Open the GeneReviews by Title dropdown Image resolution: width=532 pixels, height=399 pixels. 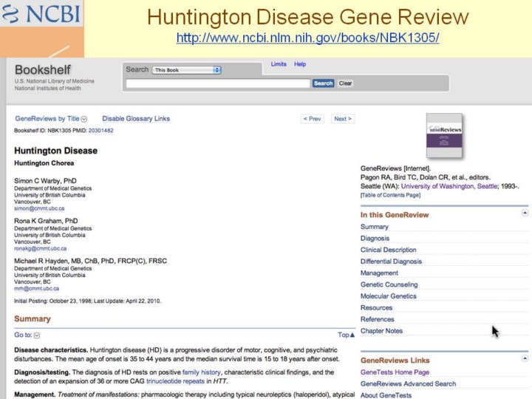pos(83,119)
